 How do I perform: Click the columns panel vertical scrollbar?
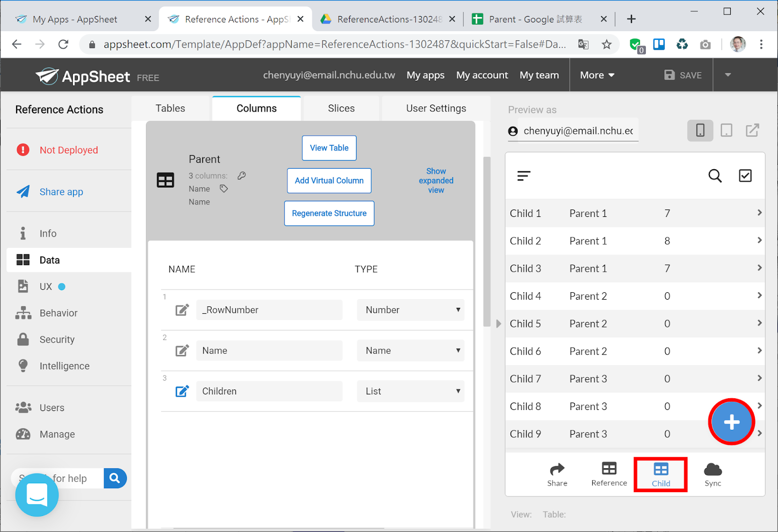(x=487, y=242)
